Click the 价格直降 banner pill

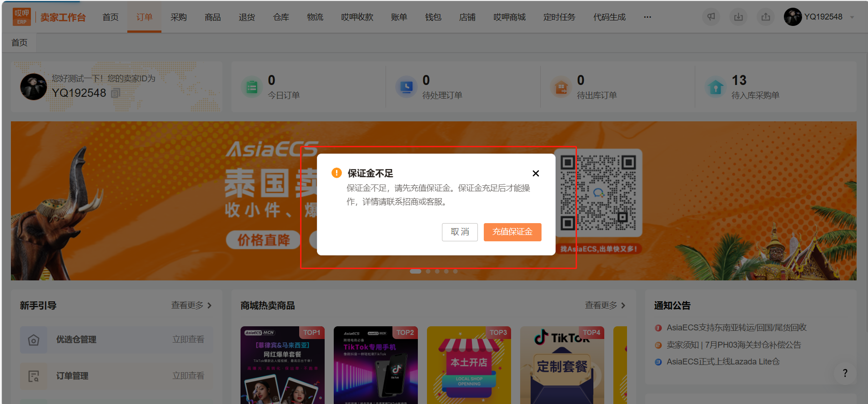point(263,239)
